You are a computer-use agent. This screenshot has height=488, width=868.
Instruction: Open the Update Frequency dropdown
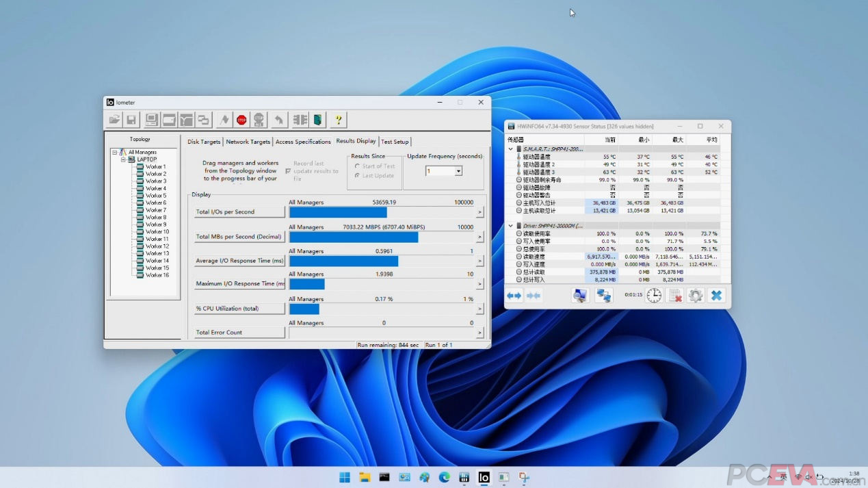(x=458, y=171)
